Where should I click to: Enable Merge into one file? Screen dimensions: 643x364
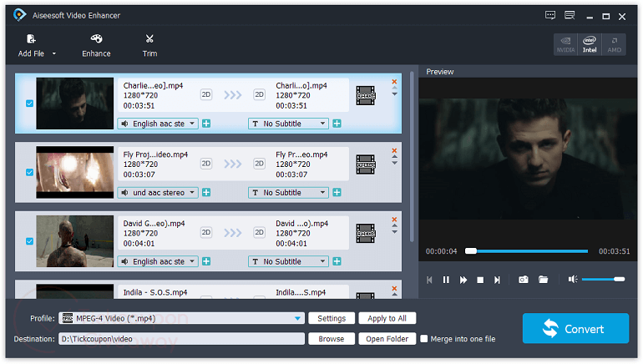(425, 339)
